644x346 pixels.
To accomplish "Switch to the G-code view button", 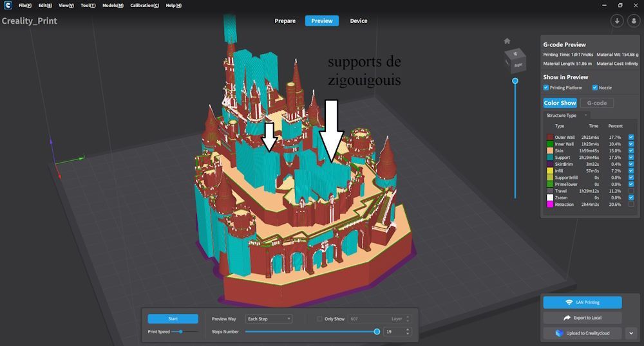I will 597,103.
